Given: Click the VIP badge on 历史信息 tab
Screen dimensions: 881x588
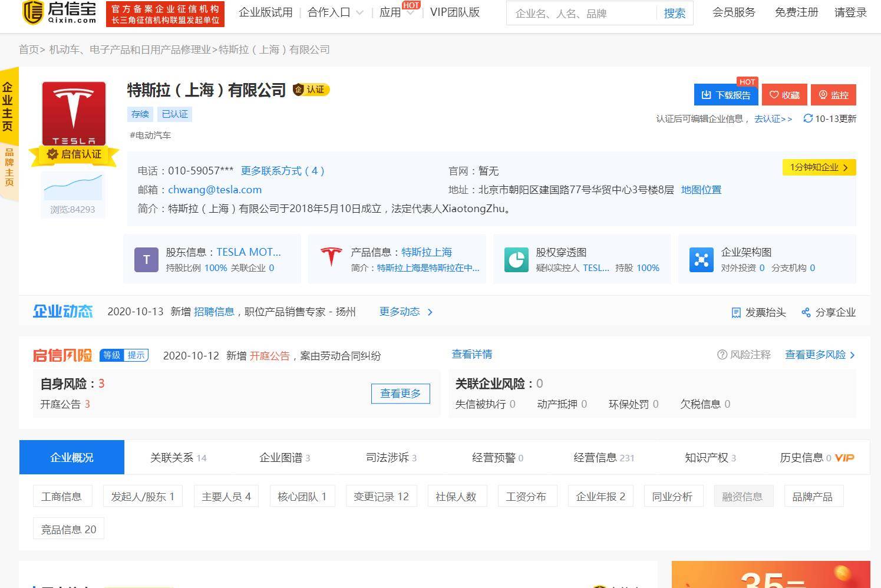Looking at the screenshot, I should 844,458.
